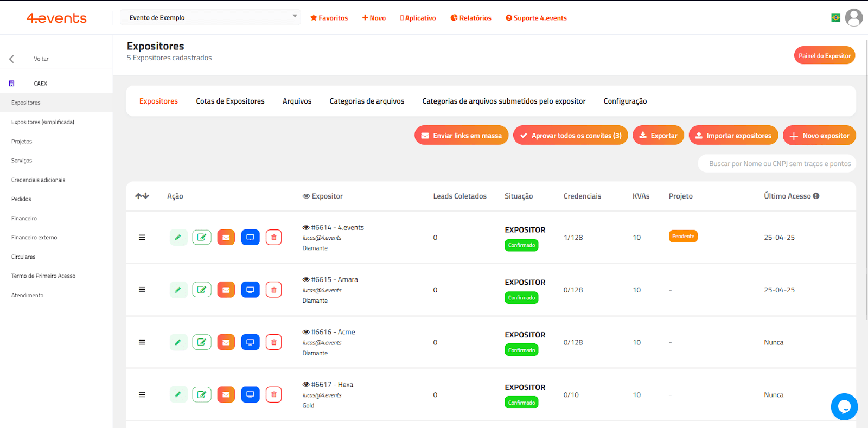
Task: Click the search by Nome ou CNPJ field
Action: click(776, 164)
